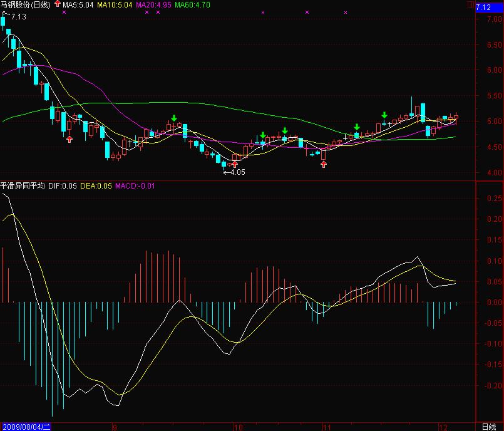
Task: Click the 2009/08/04 date label
Action: click(x=26, y=427)
